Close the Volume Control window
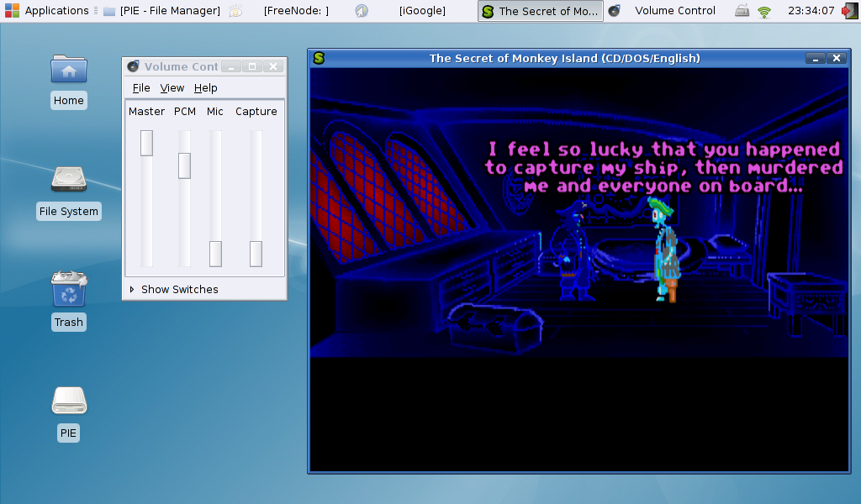The width and height of the screenshot is (861, 504). click(x=273, y=66)
